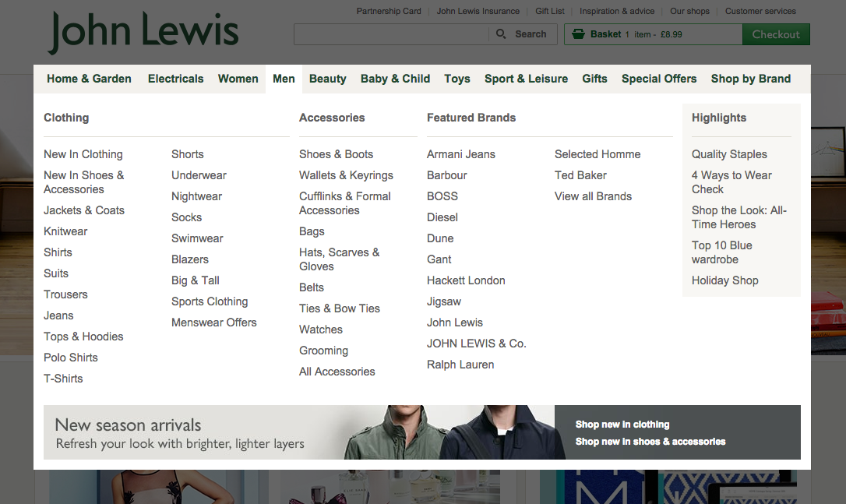Select the T-Shirts link
846x504 pixels.
(63, 379)
